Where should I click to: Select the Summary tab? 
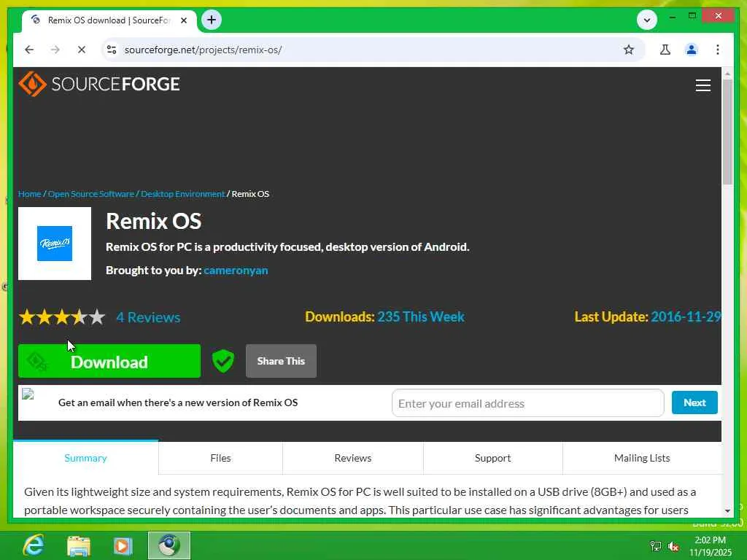click(x=86, y=458)
